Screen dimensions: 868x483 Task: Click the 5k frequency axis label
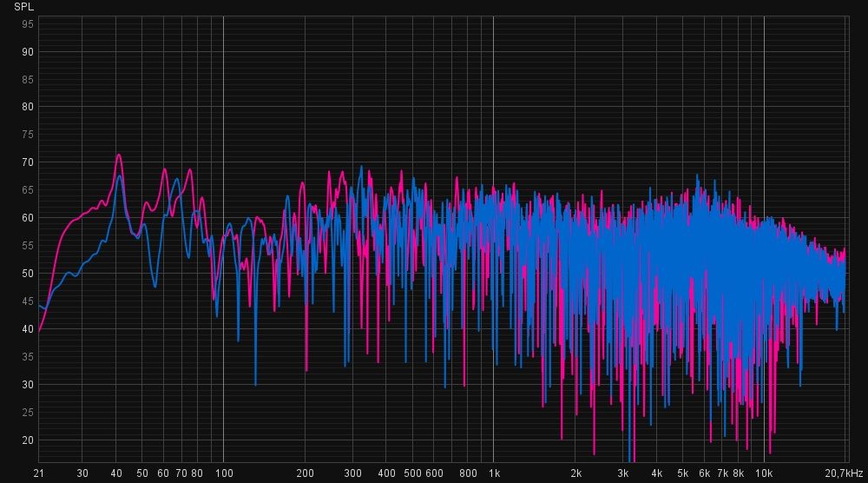coord(682,473)
